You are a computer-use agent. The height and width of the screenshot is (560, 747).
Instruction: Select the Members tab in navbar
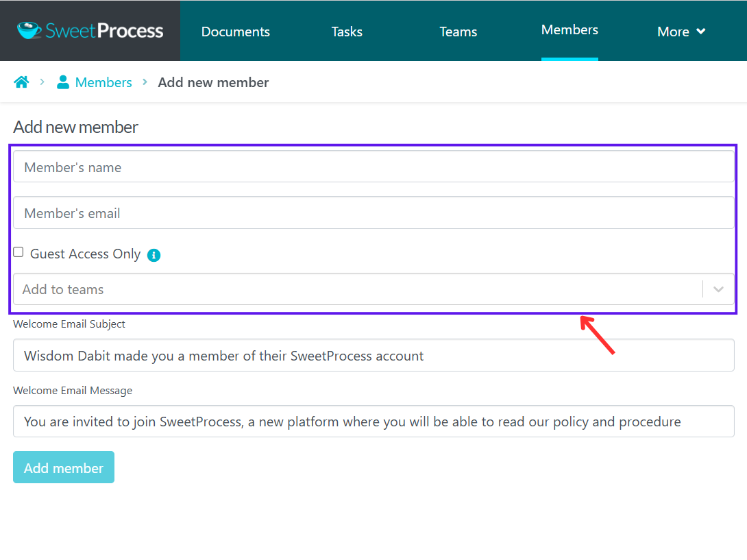point(570,29)
